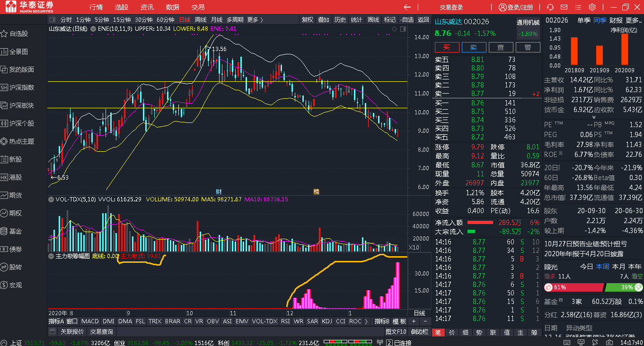Expand the ENE indicator dropdown arrow
The height and width of the screenshot is (346, 644).
[x=93, y=29]
